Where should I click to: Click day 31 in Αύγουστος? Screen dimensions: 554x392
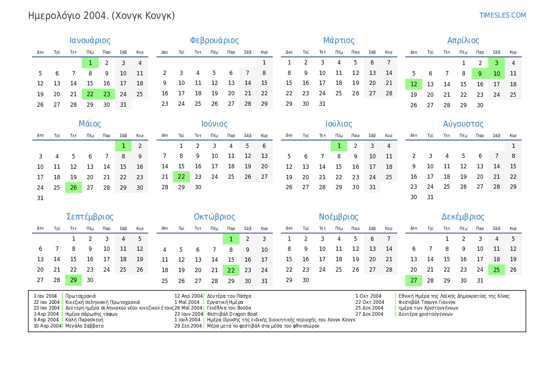[430, 197]
